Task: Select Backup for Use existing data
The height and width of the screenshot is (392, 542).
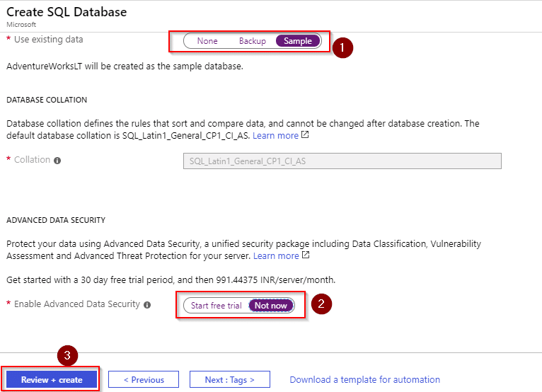Action: [x=253, y=41]
